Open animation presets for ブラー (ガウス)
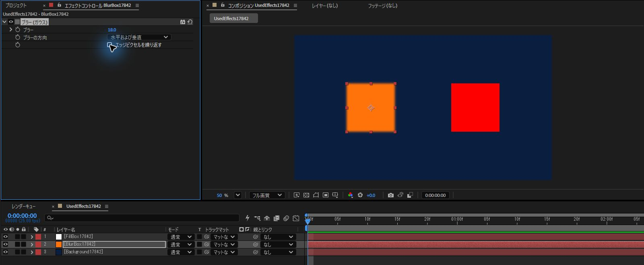The image size is (644, 265). [x=183, y=22]
